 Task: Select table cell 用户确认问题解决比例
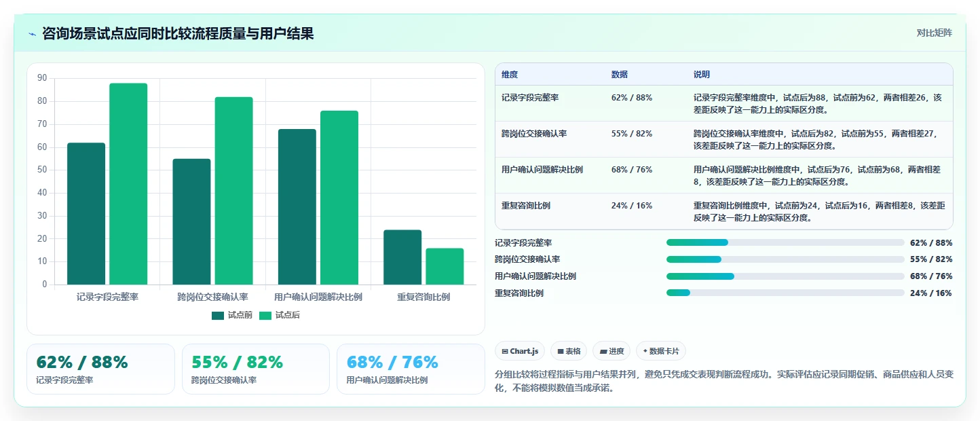[x=542, y=170]
